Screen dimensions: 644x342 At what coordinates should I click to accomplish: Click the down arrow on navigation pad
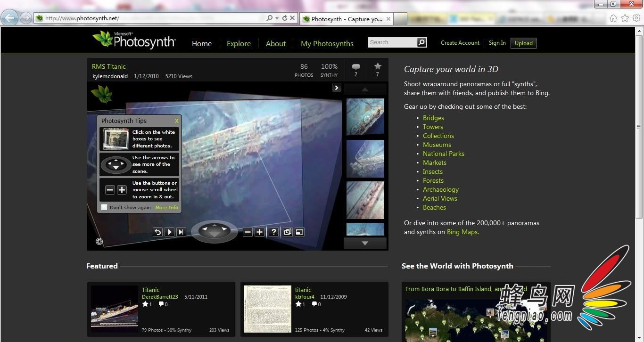[215, 234]
